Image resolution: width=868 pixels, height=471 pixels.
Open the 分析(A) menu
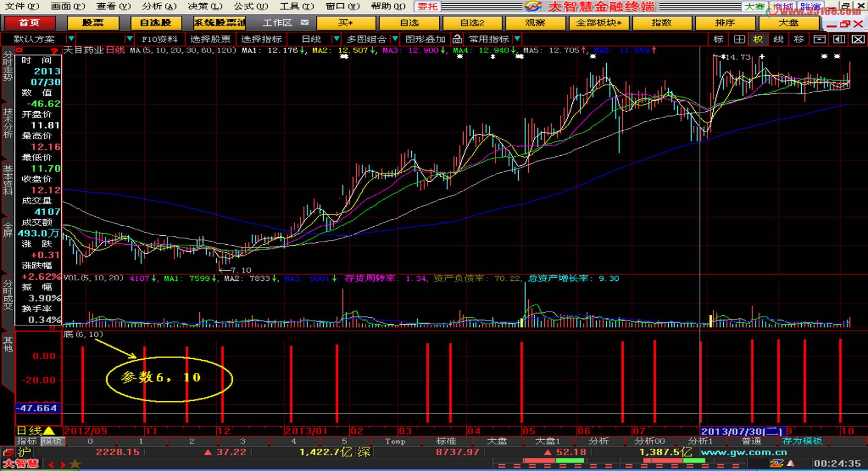pos(159,6)
